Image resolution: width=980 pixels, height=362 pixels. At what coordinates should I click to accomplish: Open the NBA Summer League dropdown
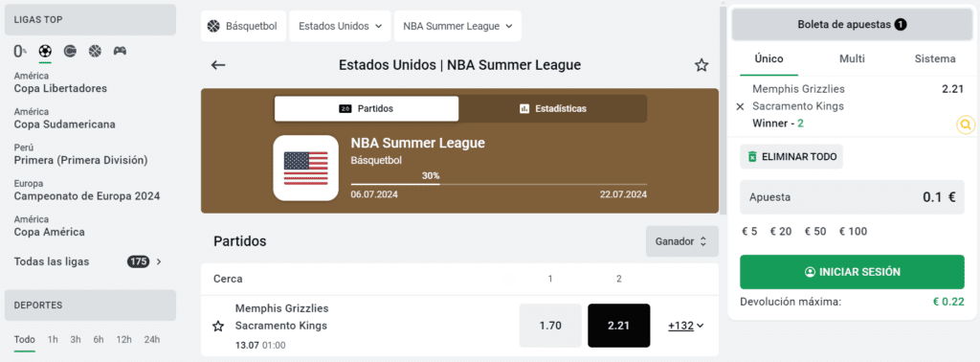pyautogui.click(x=457, y=26)
